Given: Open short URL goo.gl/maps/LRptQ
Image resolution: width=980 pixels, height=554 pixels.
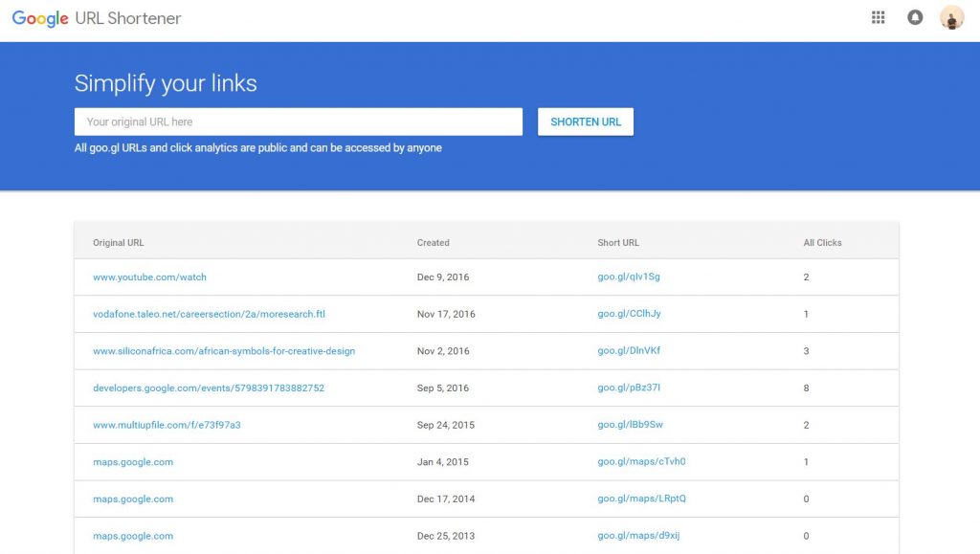Looking at the screenshot, I should 641,499.
